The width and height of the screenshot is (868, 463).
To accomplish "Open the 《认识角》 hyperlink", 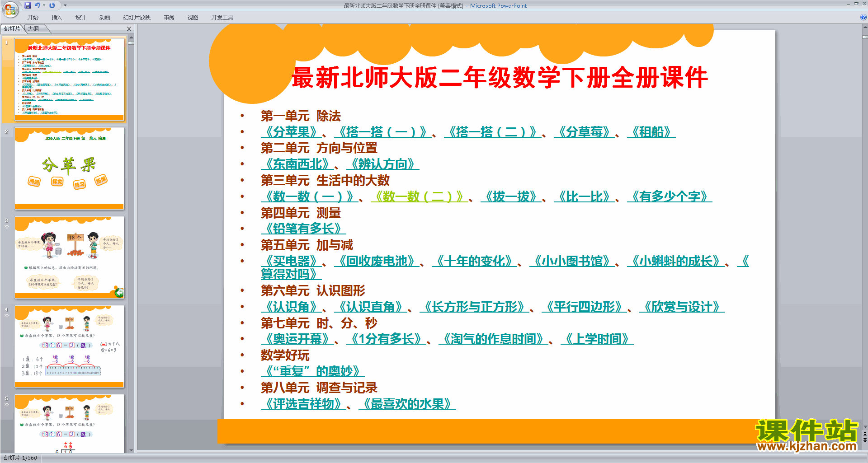I will (291, 307).
